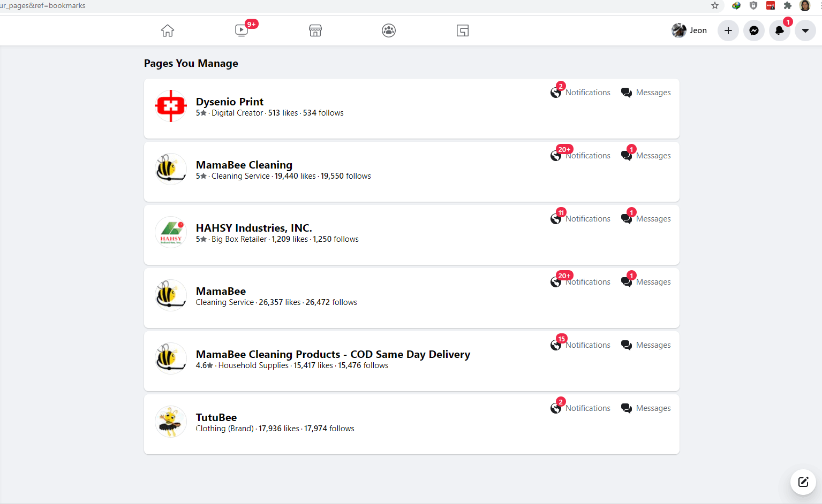Click the MamaBee page bee logo thumbnail
The height and width of the screenshot is (504, 822).
[x=171, y=295]
